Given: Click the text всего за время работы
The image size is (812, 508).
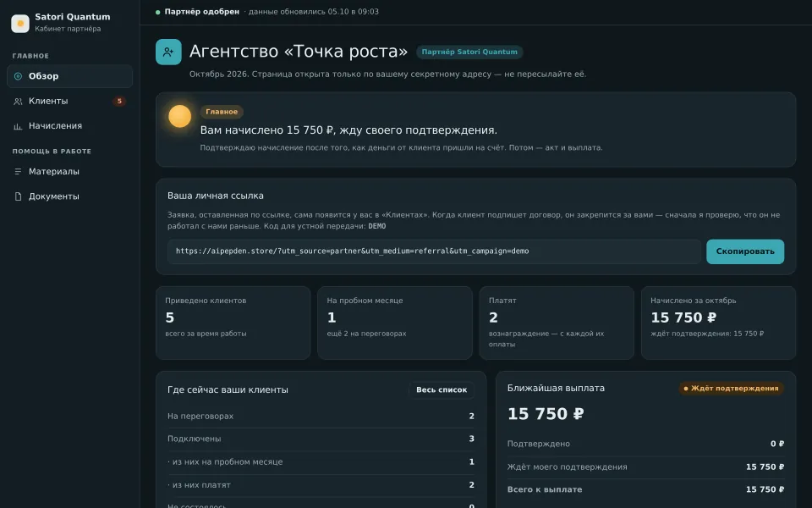Looking at the screenshot, I should pyautogui.click(x=206, y=334).
